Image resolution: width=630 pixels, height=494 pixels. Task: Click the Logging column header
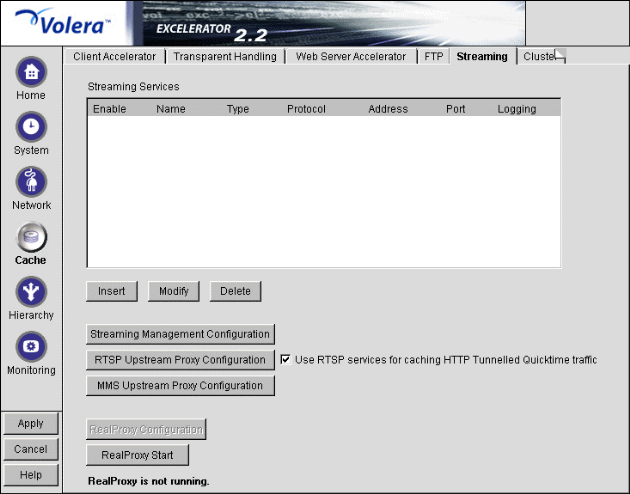coord(517,109)
